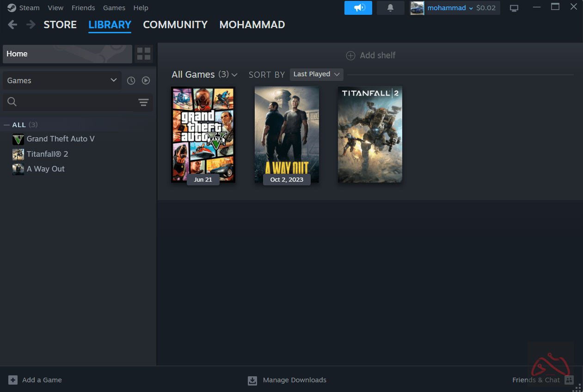Open the Manage Downloads download icon
Screen dimensions: 583x392
[x=252, y=380]
